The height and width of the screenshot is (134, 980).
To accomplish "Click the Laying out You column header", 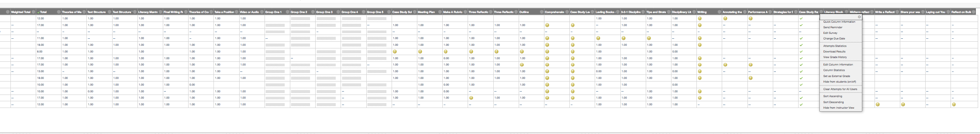I will (936, 12).
